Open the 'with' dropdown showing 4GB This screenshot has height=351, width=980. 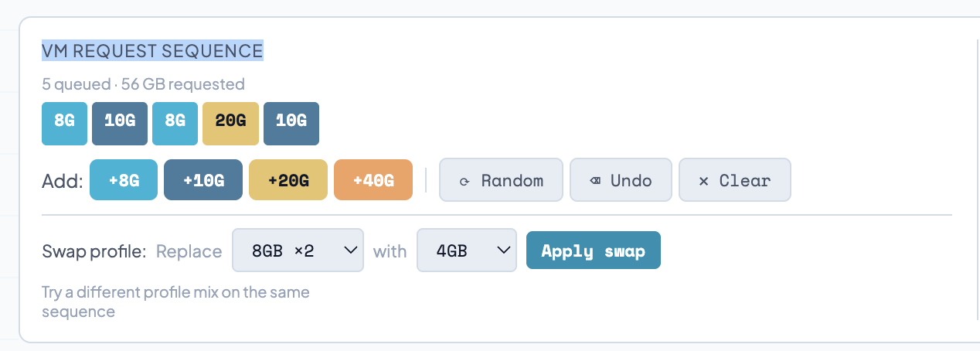click(x=467, y=250)
